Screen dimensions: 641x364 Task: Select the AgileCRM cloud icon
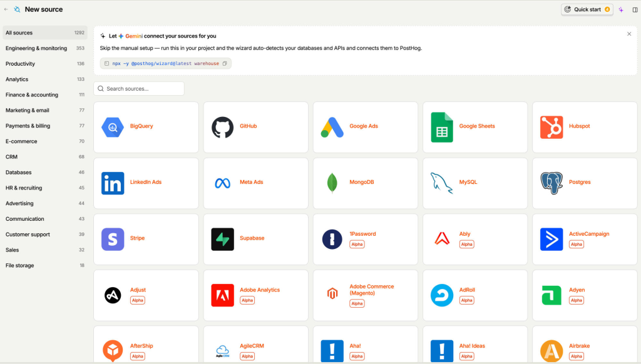222,351
